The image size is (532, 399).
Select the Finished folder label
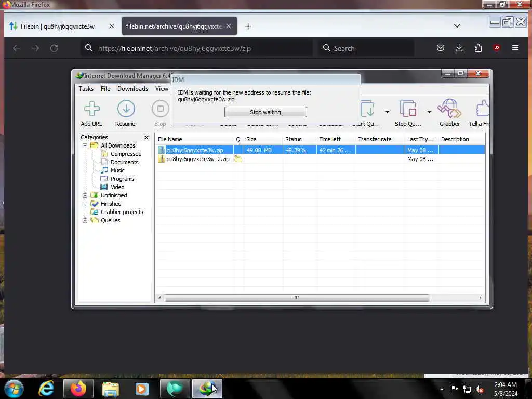[111, 204]
